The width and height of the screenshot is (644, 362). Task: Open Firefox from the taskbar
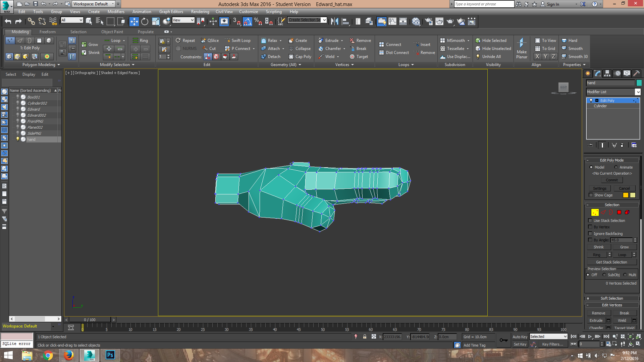[x=69, y=355]
